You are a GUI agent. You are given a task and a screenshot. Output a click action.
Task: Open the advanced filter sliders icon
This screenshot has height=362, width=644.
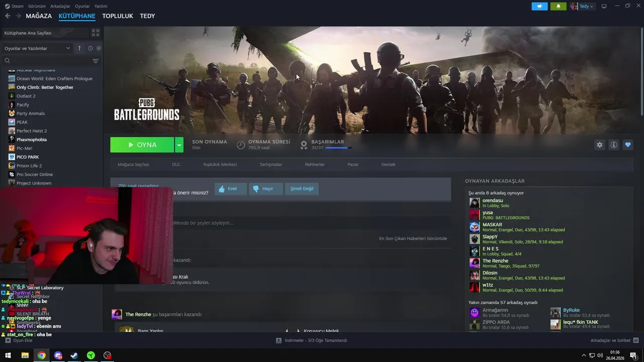[x=95, y=61]
